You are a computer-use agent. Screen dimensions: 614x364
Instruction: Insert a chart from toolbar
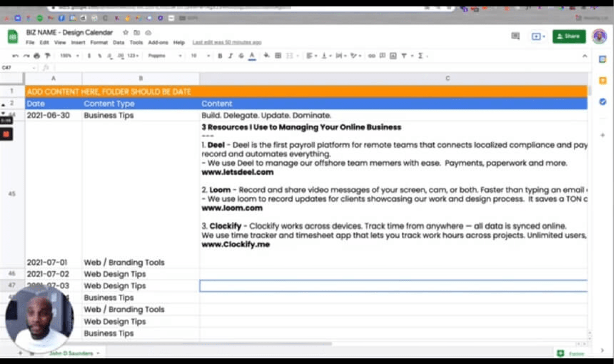click(393, 56)
